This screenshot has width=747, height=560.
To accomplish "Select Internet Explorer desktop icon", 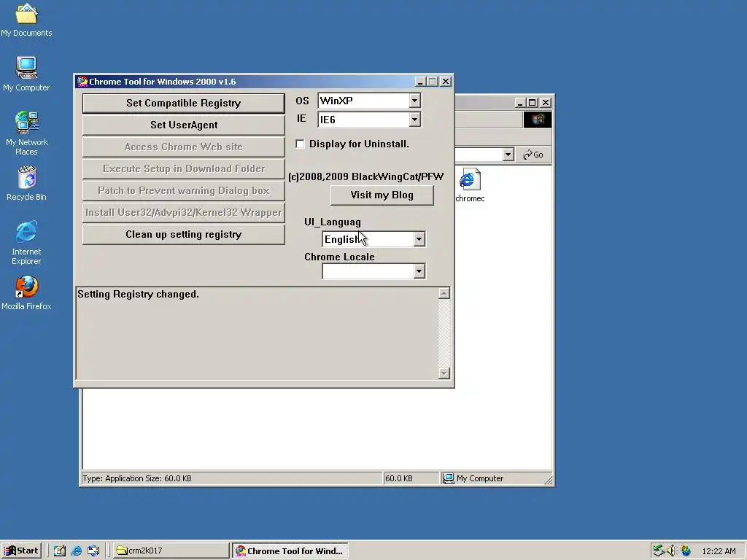I will (x=26, y=242).
